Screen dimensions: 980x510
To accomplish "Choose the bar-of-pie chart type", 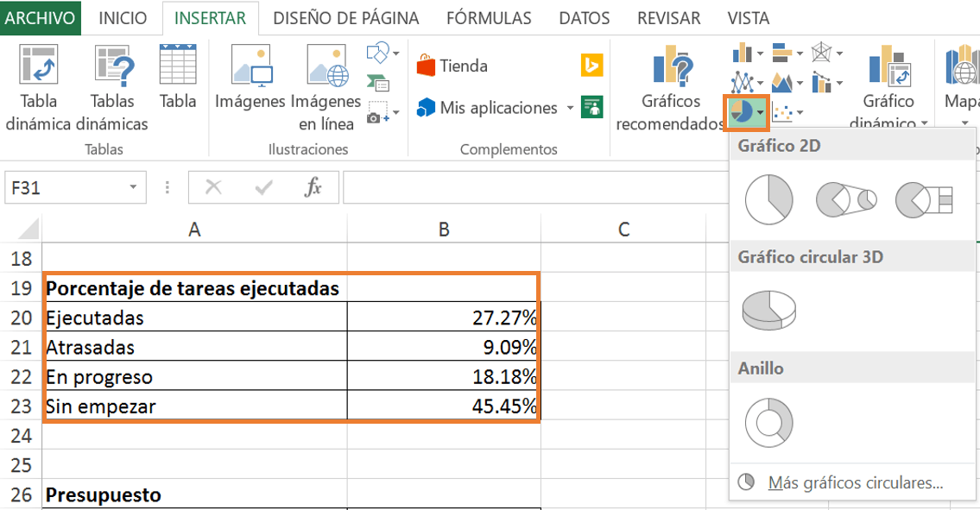I will (923, 199).
